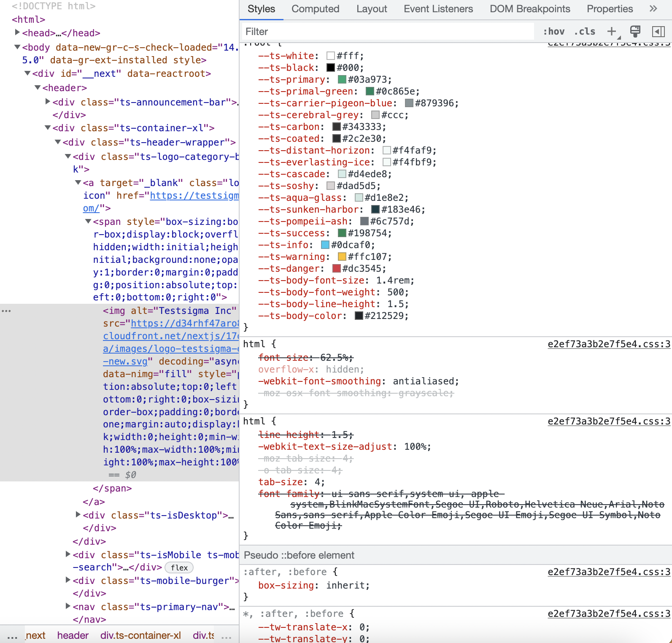Click the --ts-pompeii-ash color swatch
This screenshot has height=643, width=672.
364,221
